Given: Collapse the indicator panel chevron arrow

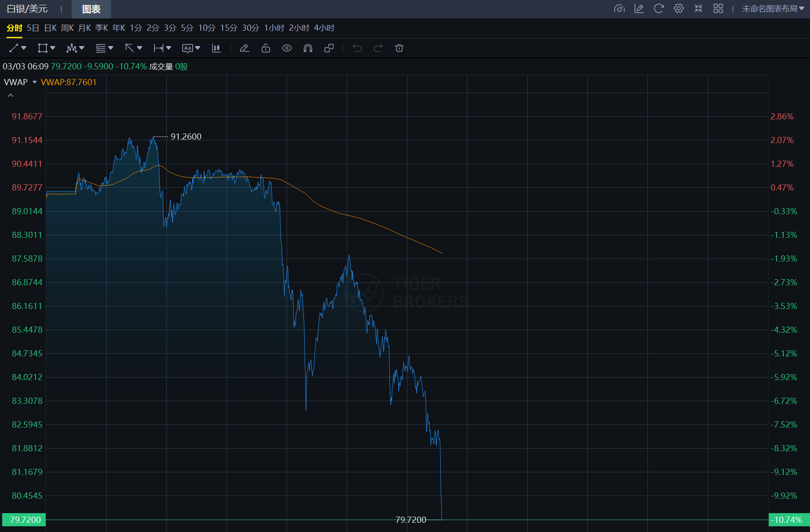Looking at the screenshot, I should point(11,95).
